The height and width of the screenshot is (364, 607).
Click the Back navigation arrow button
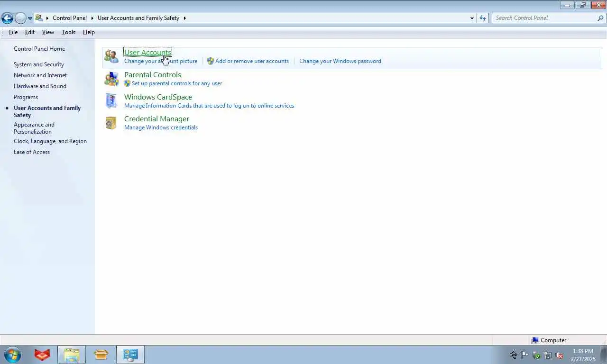(7, 18)
